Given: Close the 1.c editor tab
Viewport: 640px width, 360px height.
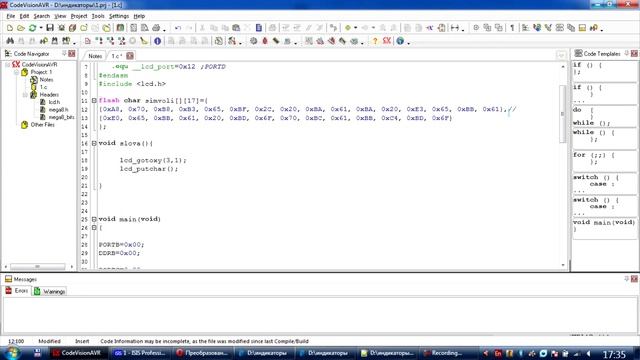Looking at the screenshot, I should click(x=130, y=56).
